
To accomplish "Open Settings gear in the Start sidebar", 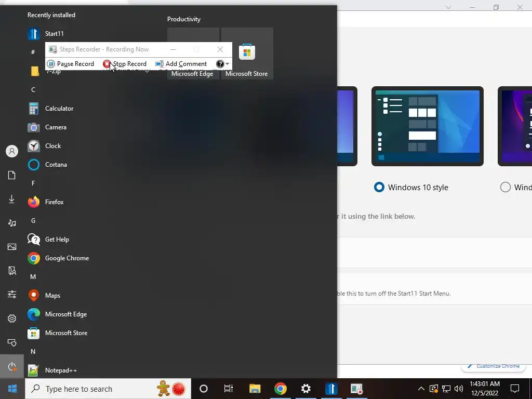I will [12, 318].
